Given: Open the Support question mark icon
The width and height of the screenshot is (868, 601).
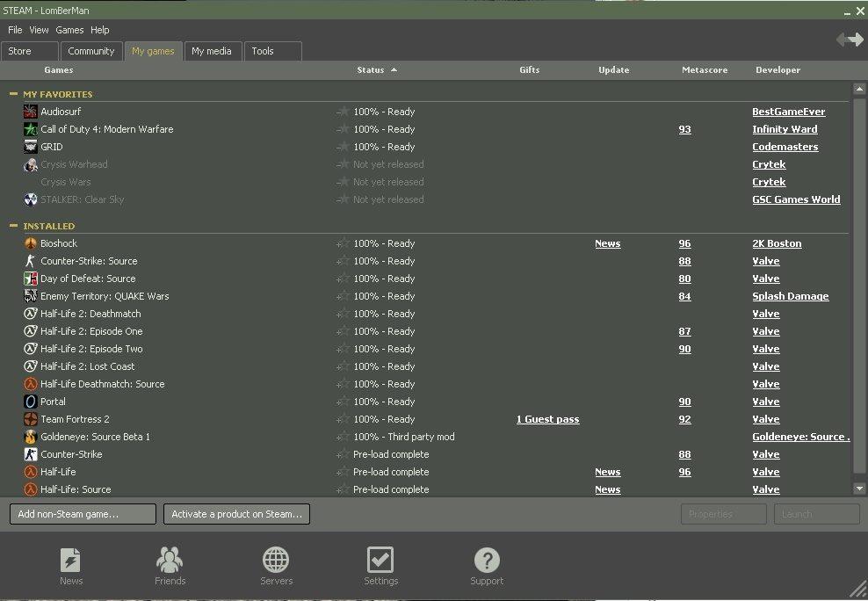Looking at the screenshot, I should point(487,561).
